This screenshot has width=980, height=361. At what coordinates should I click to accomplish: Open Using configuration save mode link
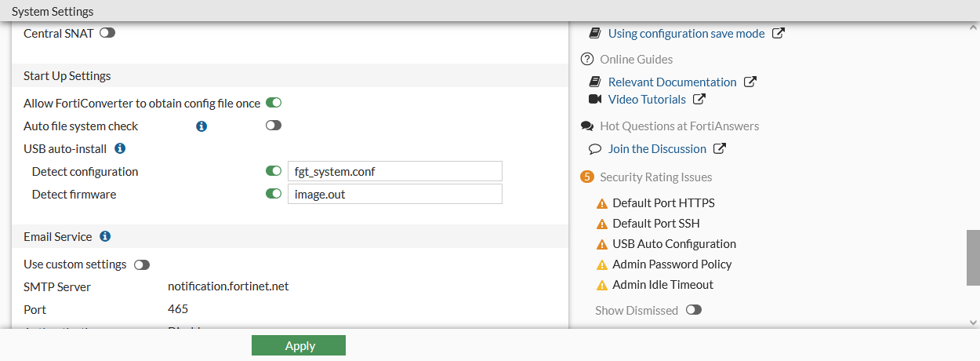(686, 33)
